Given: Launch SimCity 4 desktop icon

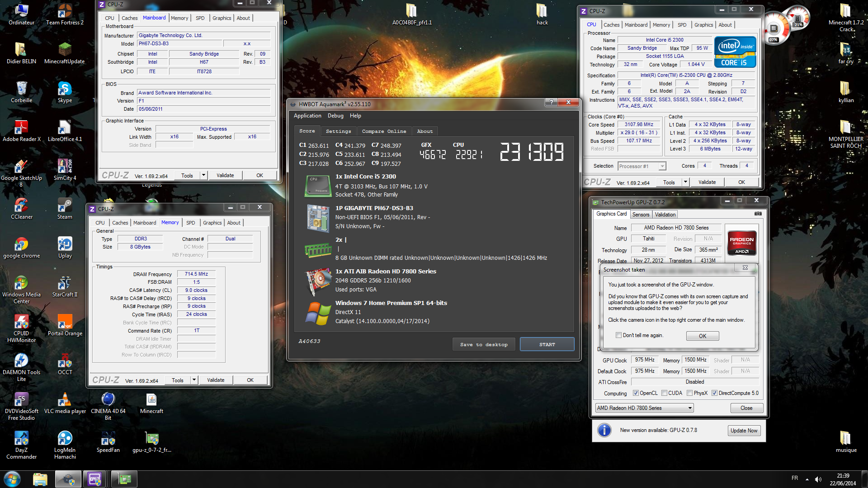Looking at the screenshot, I should pos(65,170).
